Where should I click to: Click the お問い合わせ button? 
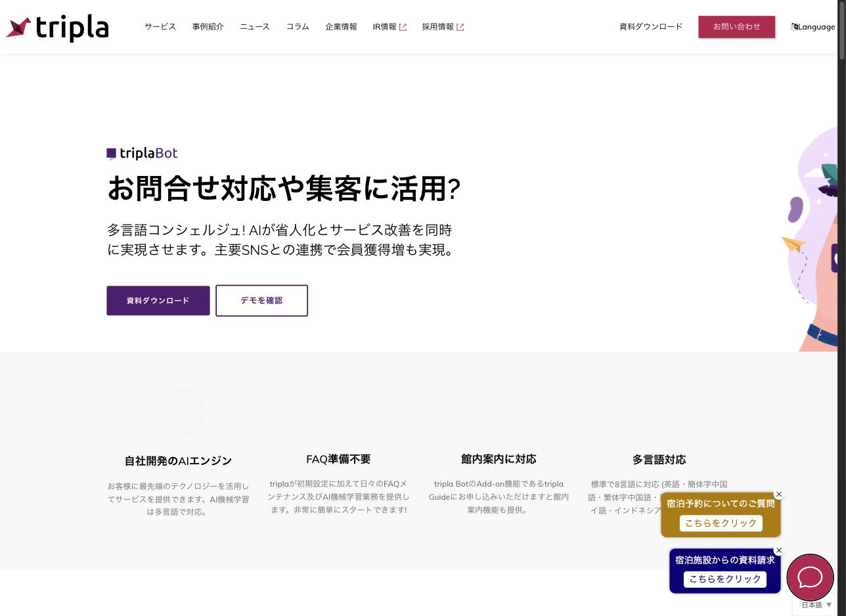tap(737, 27)
